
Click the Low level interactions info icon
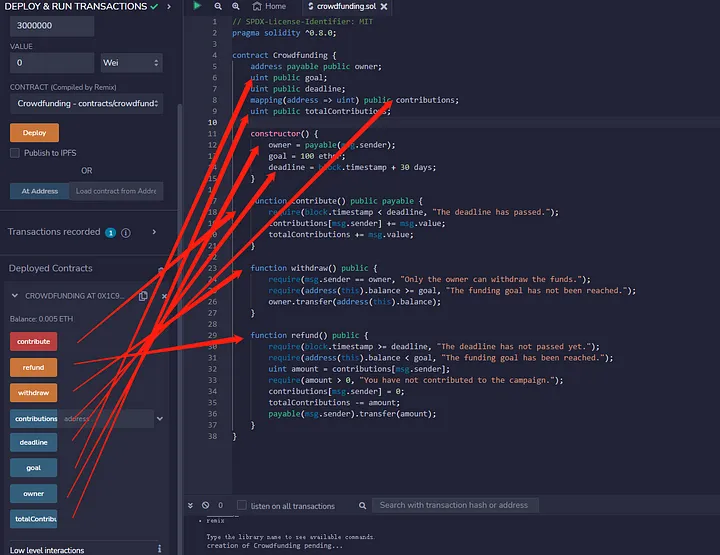click(x=159, y=549)
